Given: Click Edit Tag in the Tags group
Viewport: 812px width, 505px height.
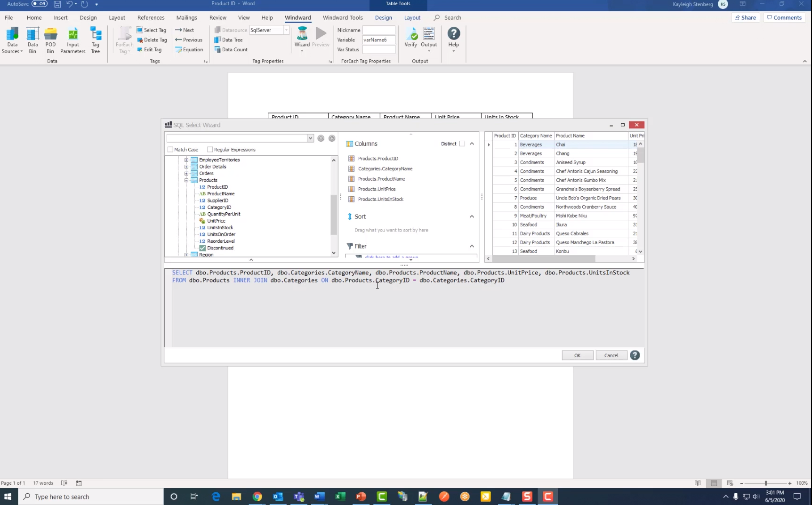Looking at the screenshot, I should click(149, 49).
